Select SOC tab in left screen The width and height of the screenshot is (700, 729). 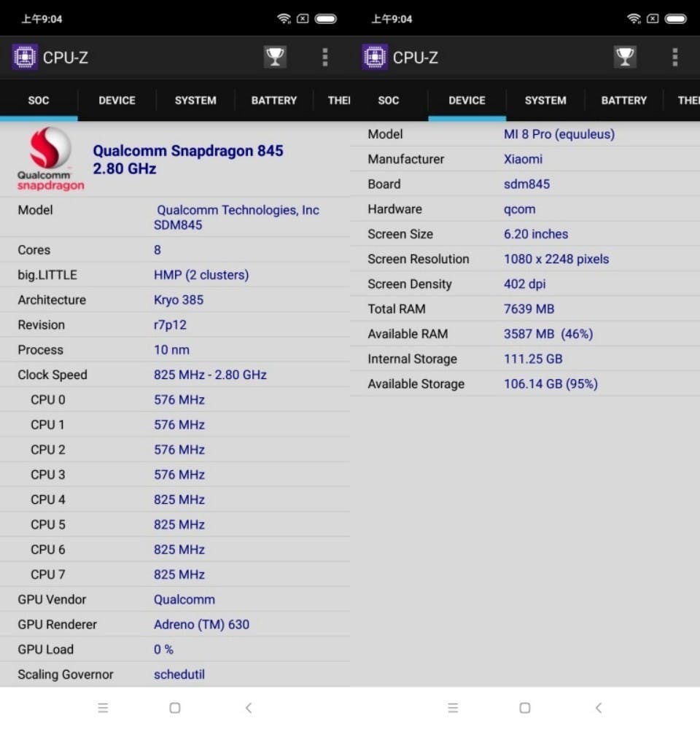(x=39, y=101)
